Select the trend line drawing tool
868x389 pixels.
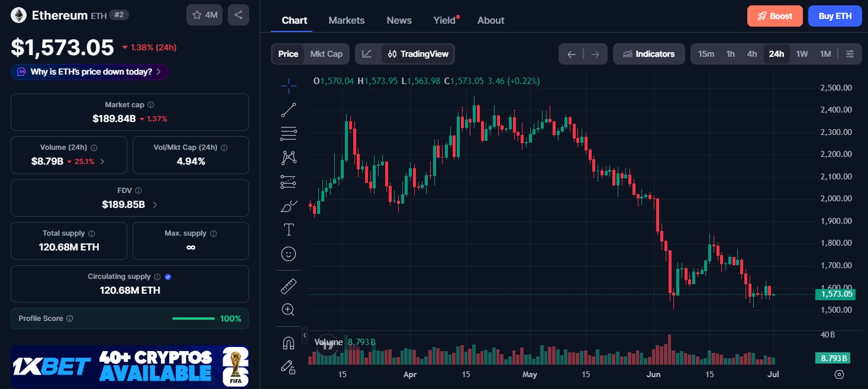pos(288,110)
